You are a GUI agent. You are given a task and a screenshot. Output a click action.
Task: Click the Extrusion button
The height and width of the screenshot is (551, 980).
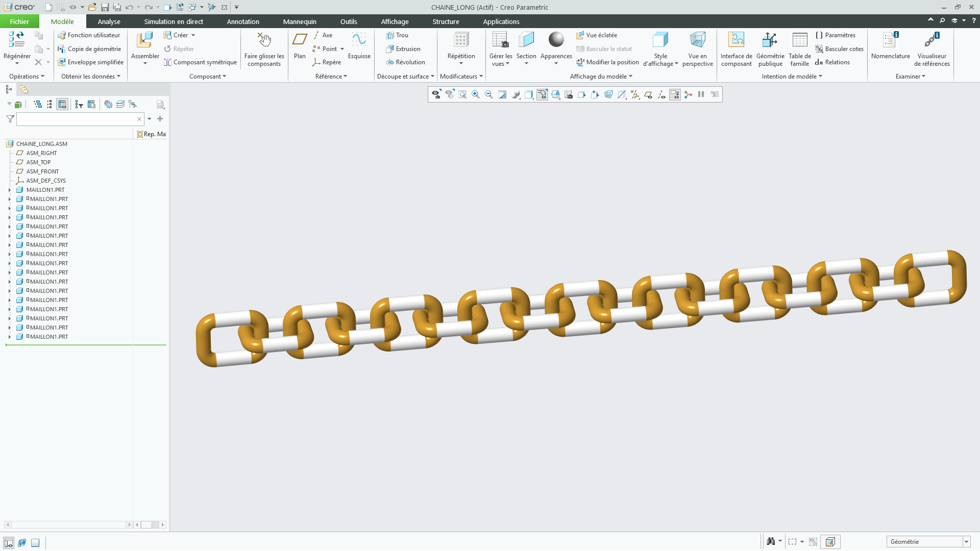(403, 49)
